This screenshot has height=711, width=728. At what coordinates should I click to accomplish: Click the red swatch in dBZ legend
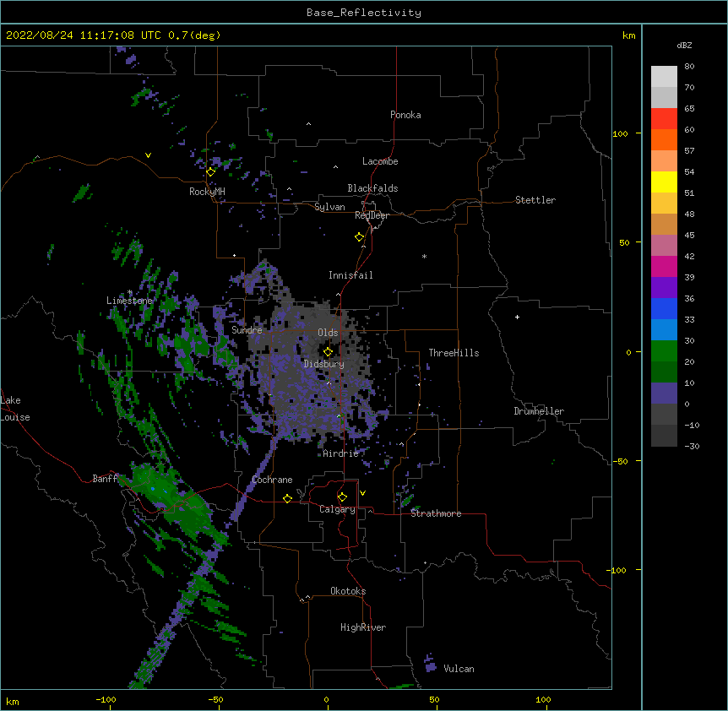664,119
